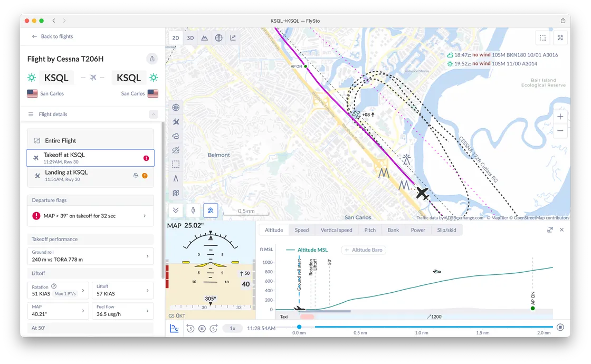Click the left panel vertical scrollbar

tap(163, 200)
